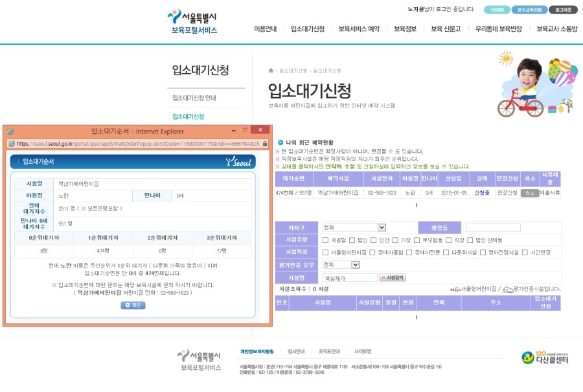Expand the 평가인증 유무 dropdown

(x=341, y=264)
